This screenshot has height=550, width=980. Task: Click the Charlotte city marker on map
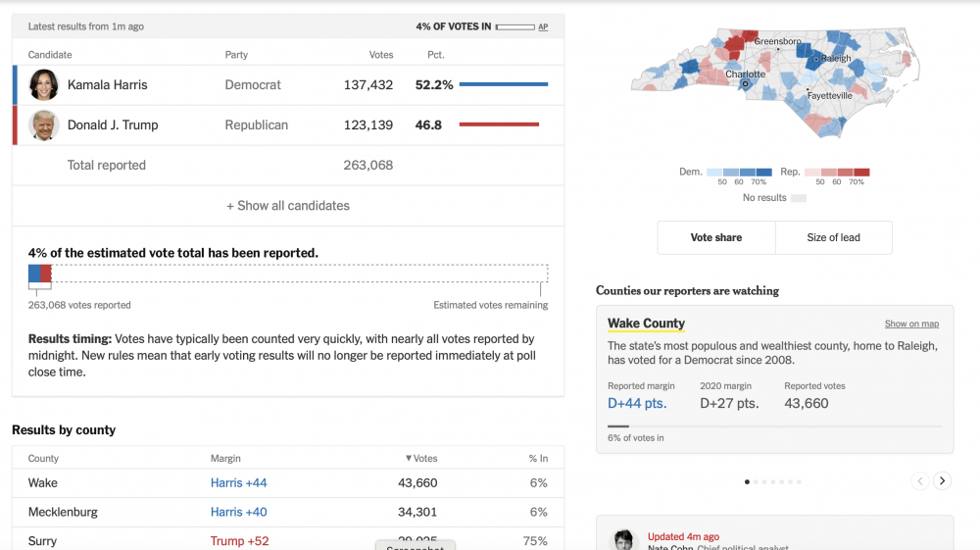(x=745, y=83)
